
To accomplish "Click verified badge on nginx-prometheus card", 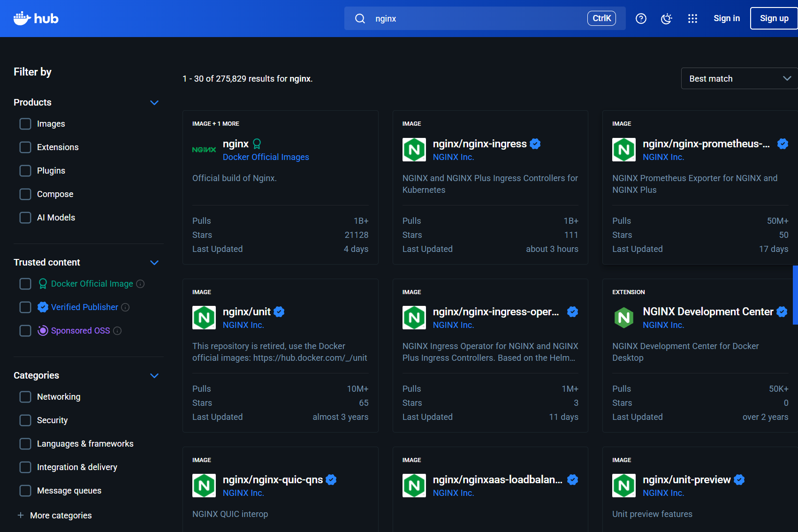I will pos(783,144).
